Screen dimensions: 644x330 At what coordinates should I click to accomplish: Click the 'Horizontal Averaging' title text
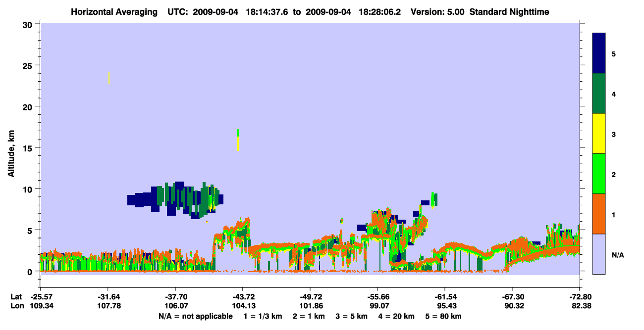point(113,12)
